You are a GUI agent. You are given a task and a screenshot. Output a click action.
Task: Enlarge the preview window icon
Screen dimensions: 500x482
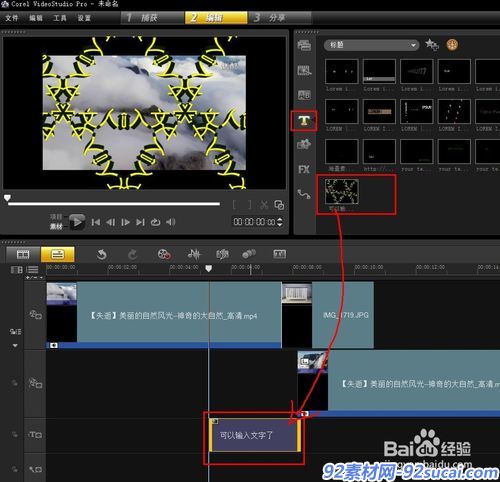(x=279, y=205)
